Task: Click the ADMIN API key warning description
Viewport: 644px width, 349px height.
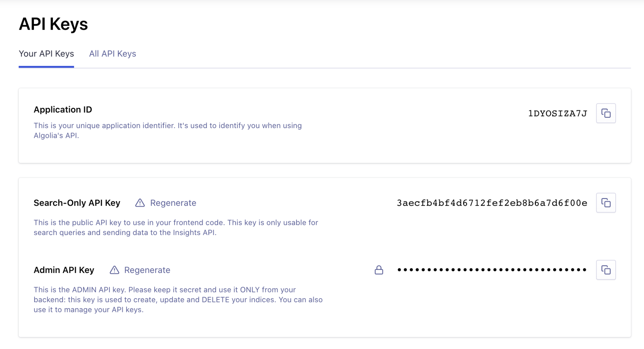Action: click(178, 299)
